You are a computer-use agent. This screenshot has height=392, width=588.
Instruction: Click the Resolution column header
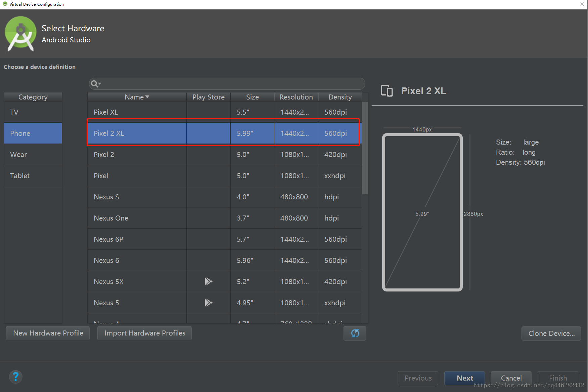[296, 97]
